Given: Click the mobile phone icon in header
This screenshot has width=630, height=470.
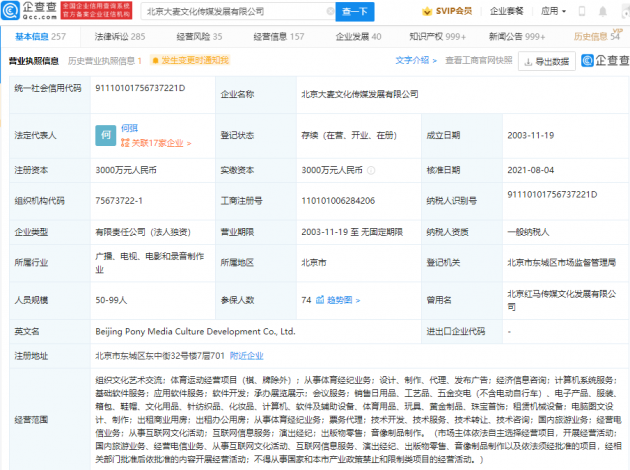Looking at the screenshot, I should (x=582, y=11).
